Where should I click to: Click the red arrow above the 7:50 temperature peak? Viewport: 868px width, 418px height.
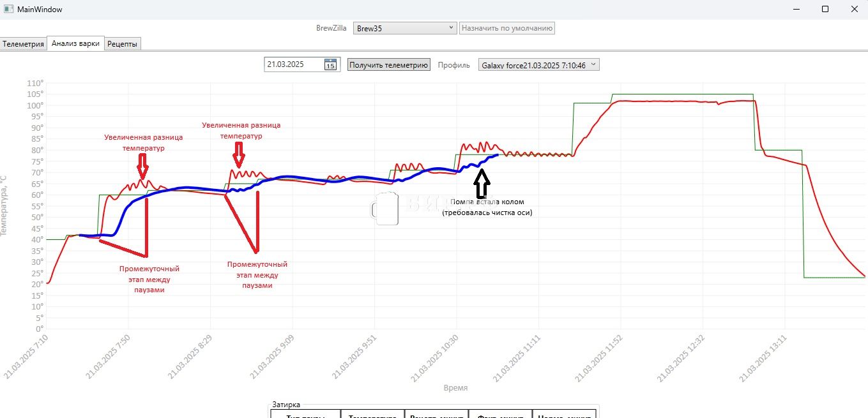pyautogui.click(x=142, y=167)
